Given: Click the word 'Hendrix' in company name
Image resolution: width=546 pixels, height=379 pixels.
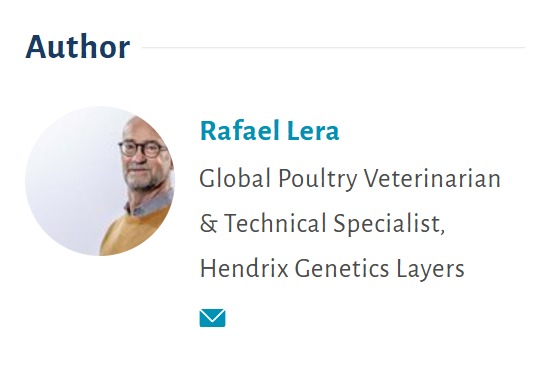Looking at the screenshot, I should pos(244,269).
